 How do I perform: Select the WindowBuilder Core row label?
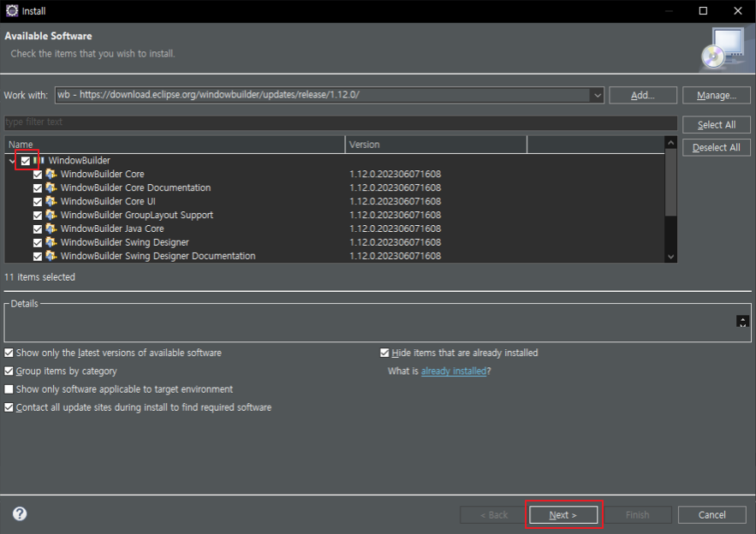[x=102, y=174]
